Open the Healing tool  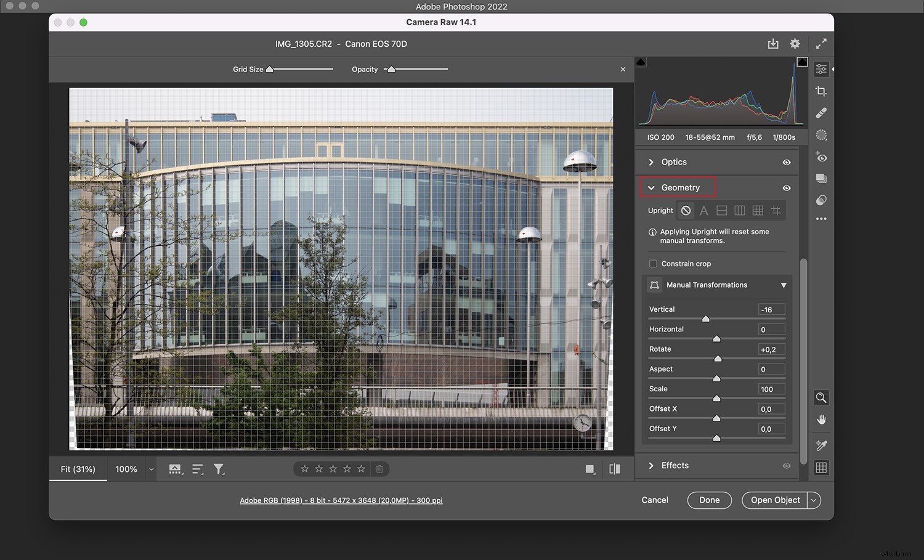tap(821, 113)
